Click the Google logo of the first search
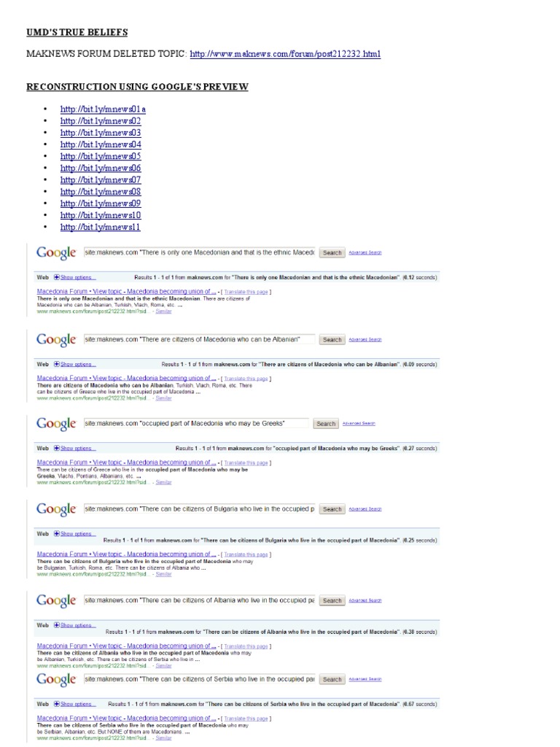This screenshot has height=747, width=560. tap(56, 252)
